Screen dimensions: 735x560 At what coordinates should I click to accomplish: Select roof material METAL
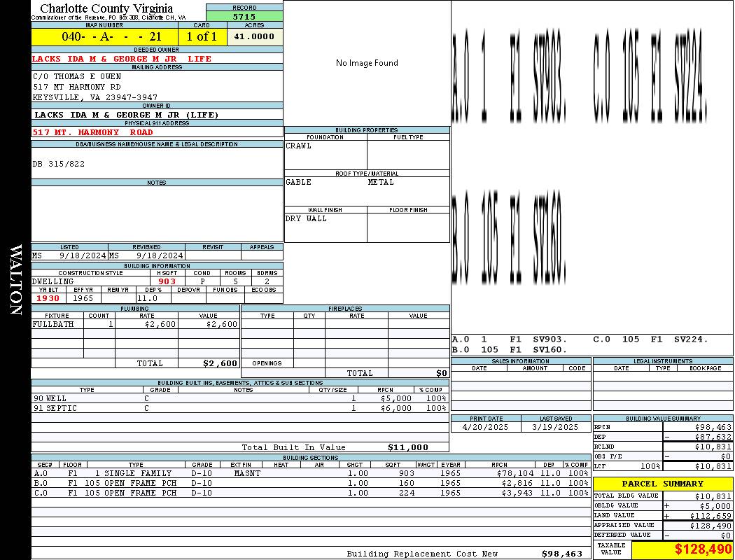[381, 182]
